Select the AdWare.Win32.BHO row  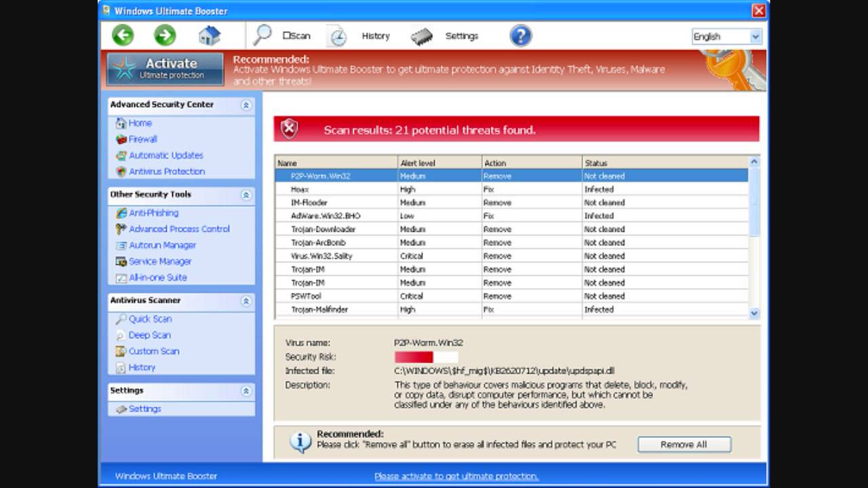[511, 216]
